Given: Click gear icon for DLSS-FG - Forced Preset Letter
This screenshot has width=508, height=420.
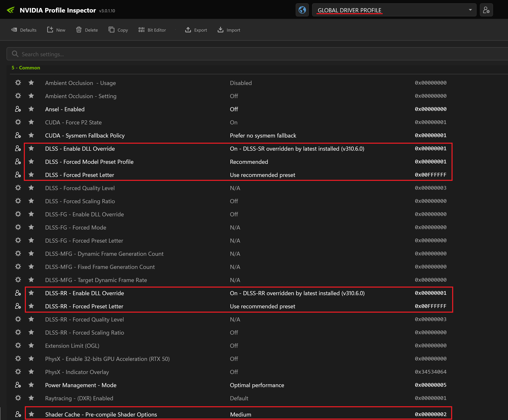Looking at the screenshot, I should (18, 240).
